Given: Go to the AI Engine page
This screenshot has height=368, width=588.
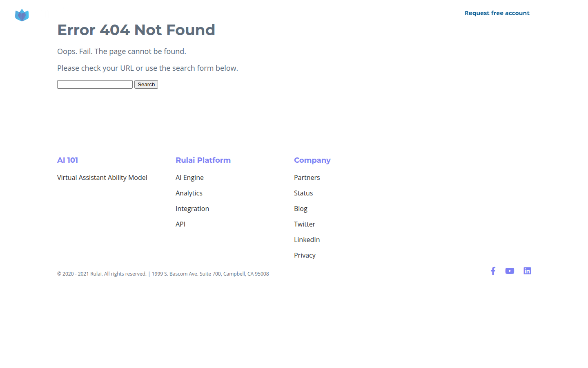Looking at the screenshot, I should [189, 177].
